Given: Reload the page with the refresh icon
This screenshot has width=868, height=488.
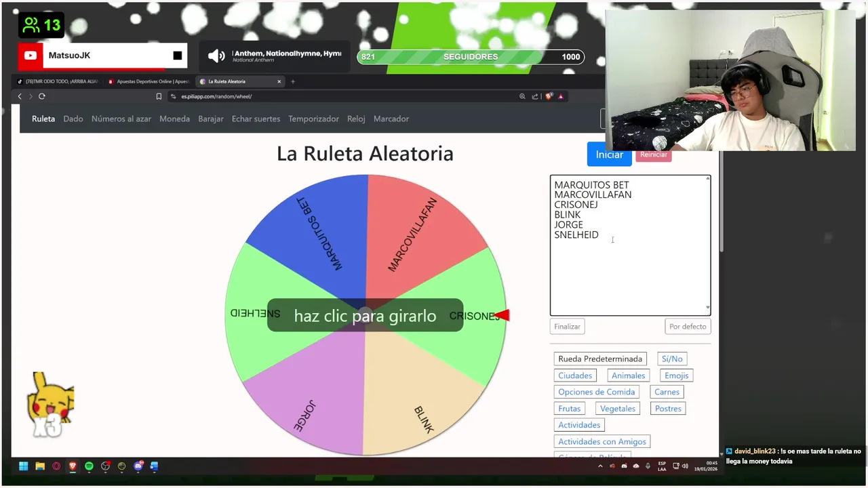Looking at the screenshot, I should (x=42, y=96).
